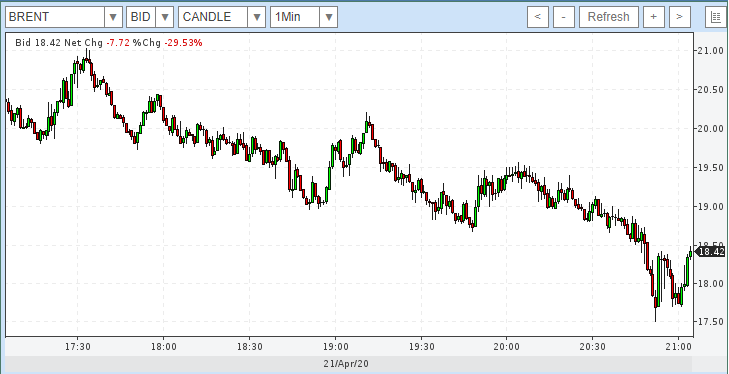This screenshot has width=729, height=374.
Task: Click the 21.00 price axis label
Action: [x=711, y=50]
